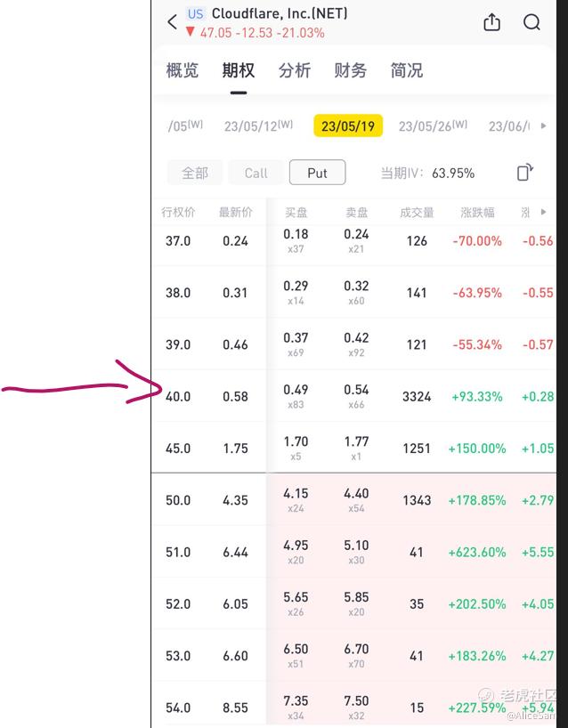The height and width of the screenshot is (728, 568).
Task: Sort by 行权价 column header
Action: click(178, 212)
